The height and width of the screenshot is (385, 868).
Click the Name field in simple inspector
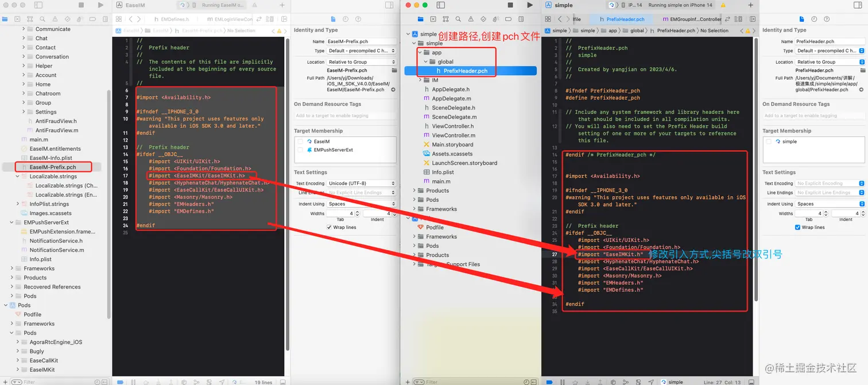click(x=830, y=41)
